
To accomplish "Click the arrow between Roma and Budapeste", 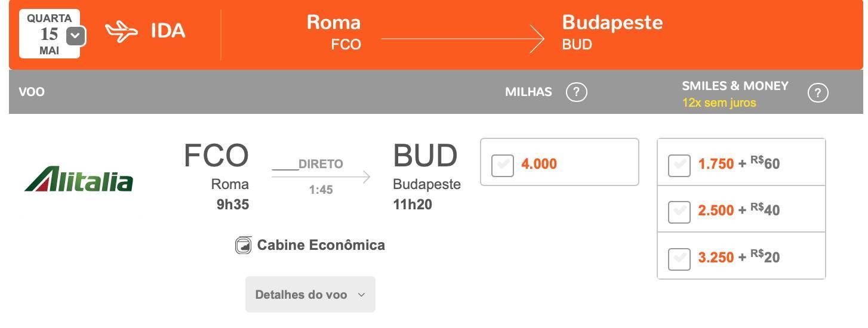I will tap(463, 39).
